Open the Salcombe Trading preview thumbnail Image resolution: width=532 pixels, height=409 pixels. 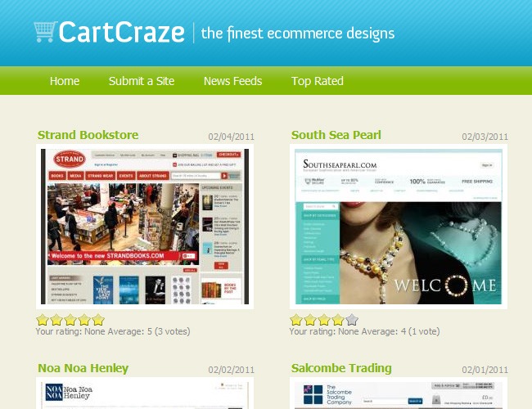pyautogui.click(x=399, y=394)
